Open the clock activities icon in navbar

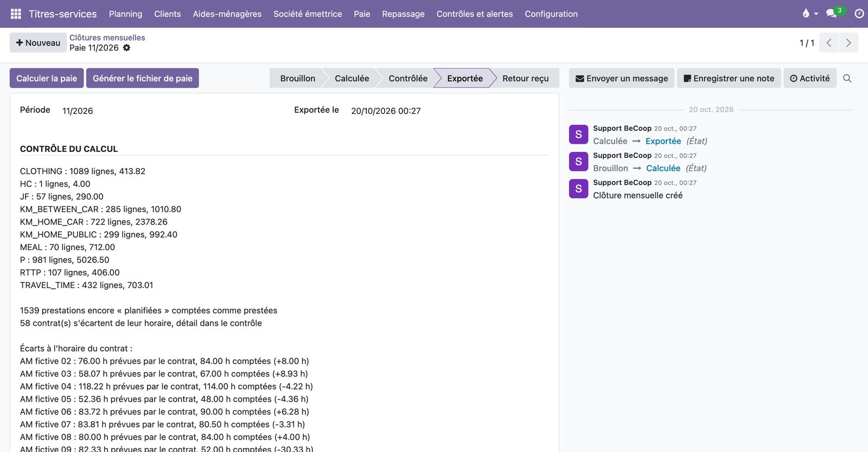coord(859,14)
